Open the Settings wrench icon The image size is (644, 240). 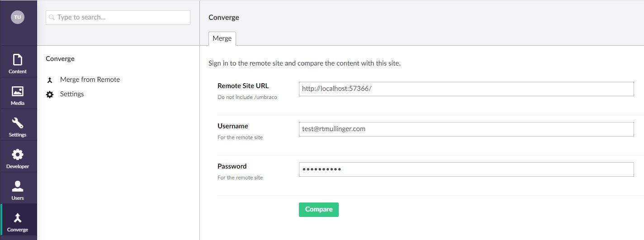click(18, 123)
